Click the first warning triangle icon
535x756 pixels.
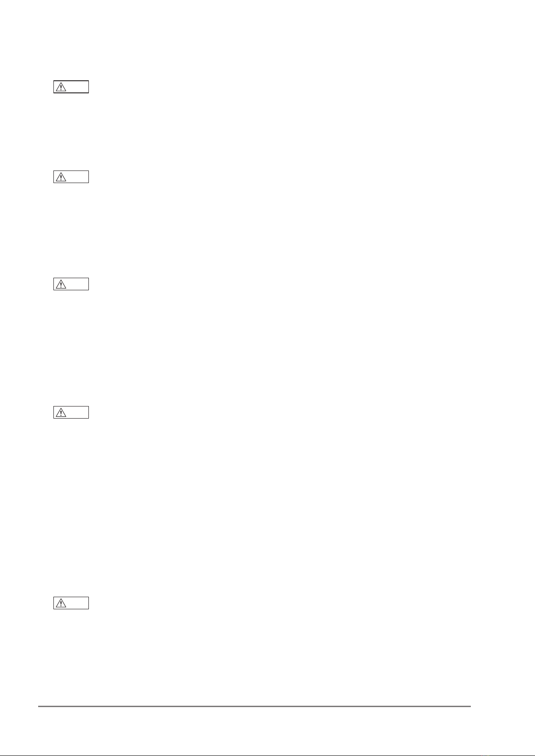[61, 87]
